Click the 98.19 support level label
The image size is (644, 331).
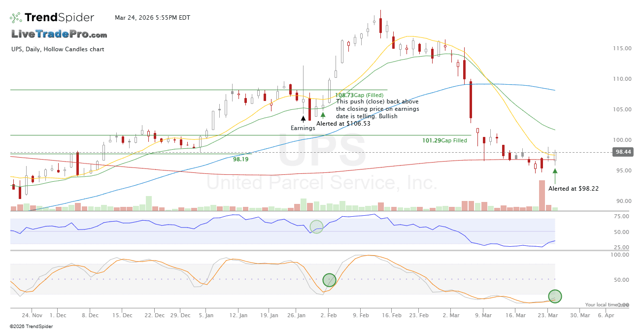[240, 160]
